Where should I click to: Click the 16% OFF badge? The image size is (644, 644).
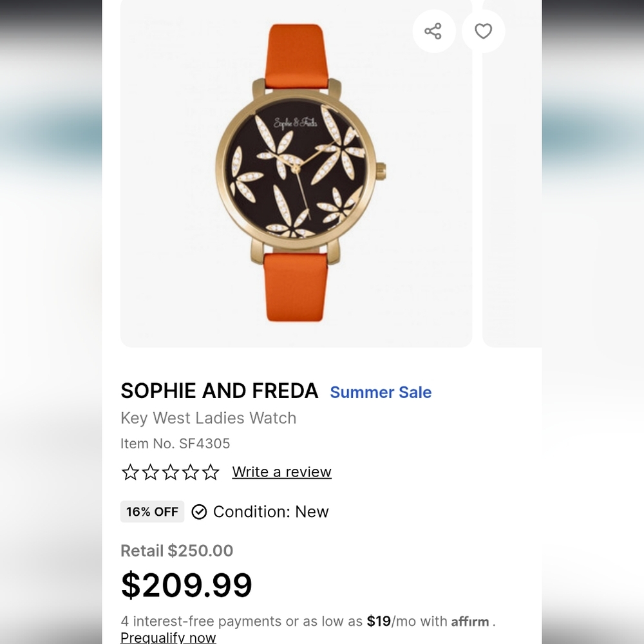[152, 512]
